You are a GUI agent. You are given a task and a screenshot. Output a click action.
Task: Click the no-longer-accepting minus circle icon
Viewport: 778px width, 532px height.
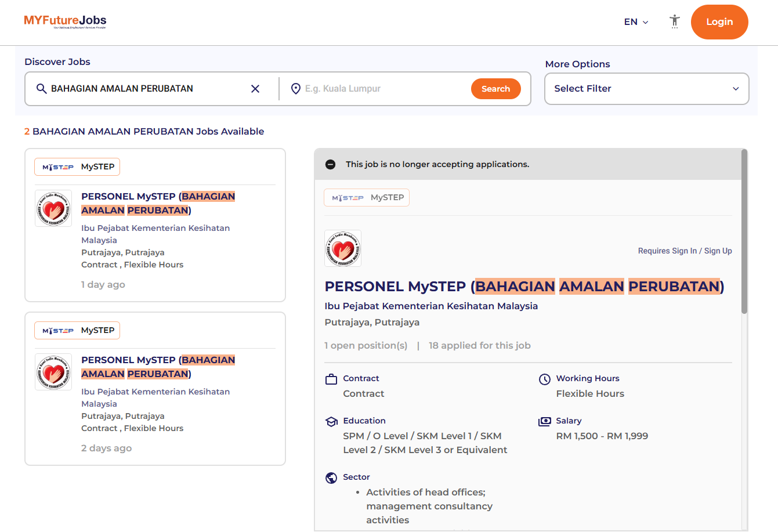(x=331, y=165)
